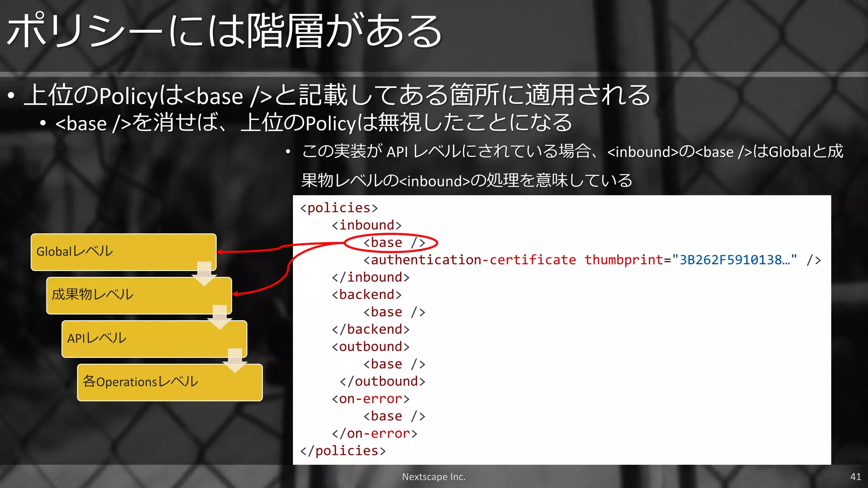Click the <backend> opening tag

coord(367,295)
